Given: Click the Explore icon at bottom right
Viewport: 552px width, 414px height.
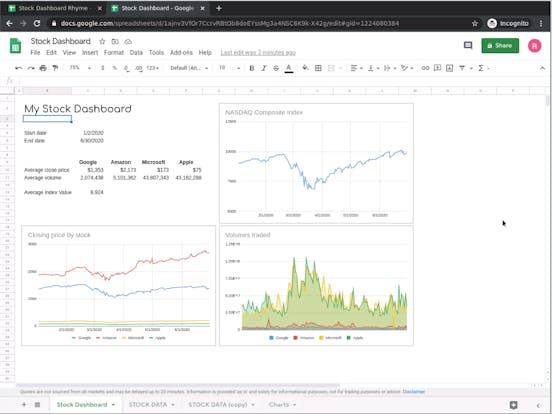Looking at the screenshot, I should click(514, 405).
